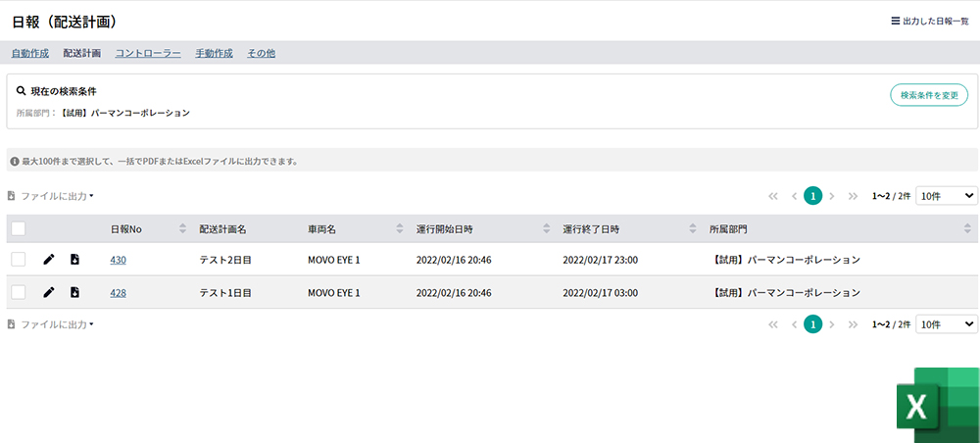Download the file for report 428
This screenshot has width=980, height=443.
click(75, 292)
